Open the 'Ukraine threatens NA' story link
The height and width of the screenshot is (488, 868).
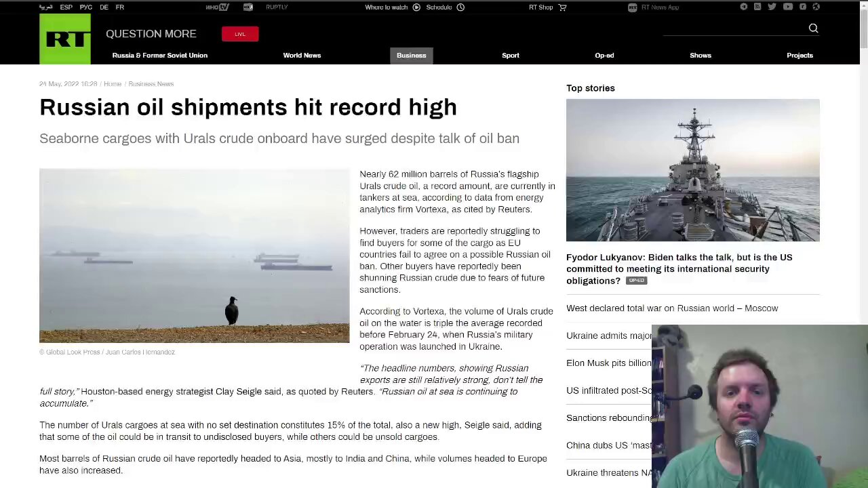pyautogui.click(x=609, y=473)
